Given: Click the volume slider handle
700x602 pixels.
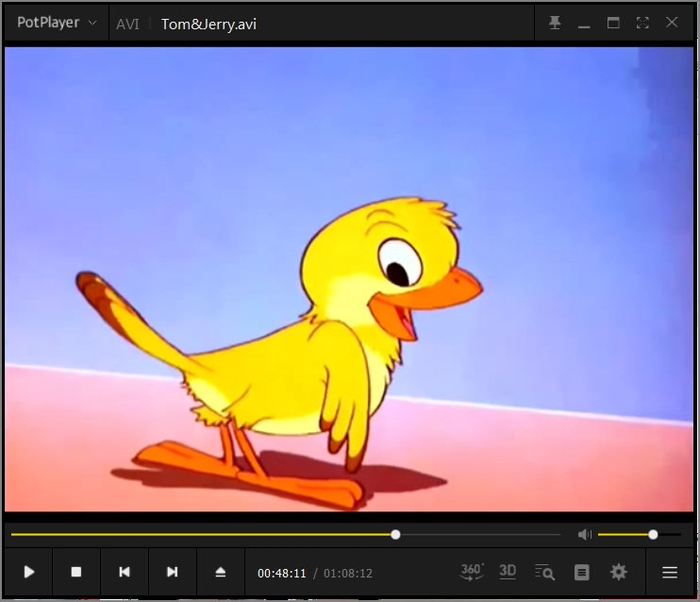Looking at the screenshot, I should pyautogui.click(x=653, y=535).
